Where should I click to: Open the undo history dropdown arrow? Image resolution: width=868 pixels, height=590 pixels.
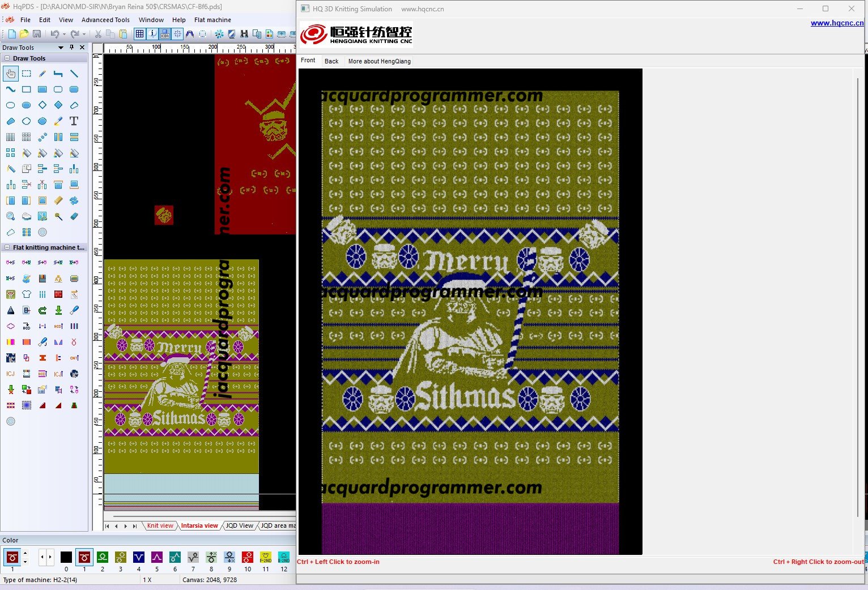point(64,34)
